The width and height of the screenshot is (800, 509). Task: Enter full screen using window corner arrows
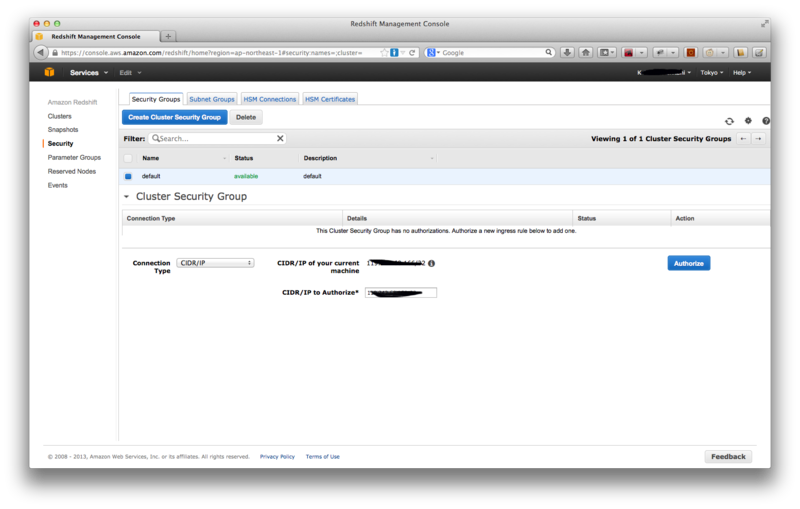(x=764, y=23)
